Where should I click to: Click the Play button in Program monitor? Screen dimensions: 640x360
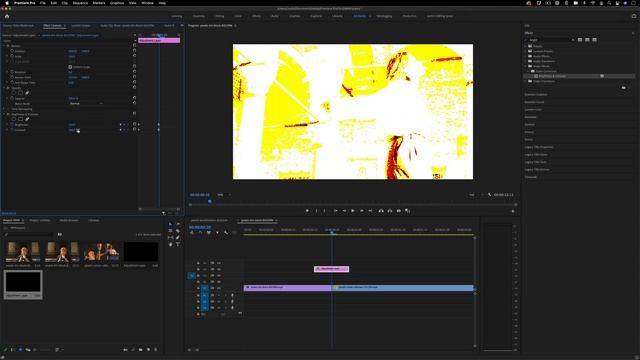[353, 211]
